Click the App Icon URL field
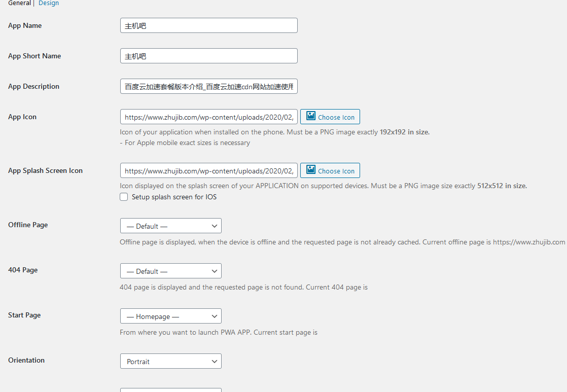567x392 pixels. [x=208, y=117]
